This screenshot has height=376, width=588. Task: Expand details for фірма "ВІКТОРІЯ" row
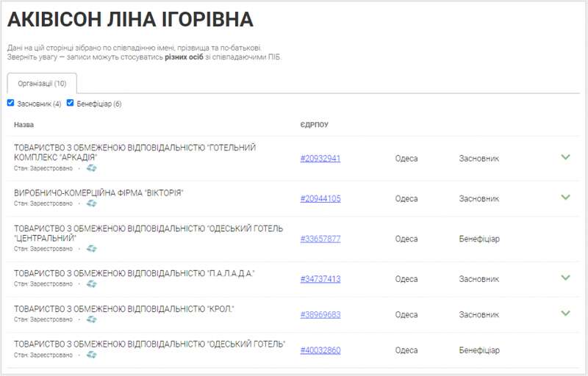565,198
